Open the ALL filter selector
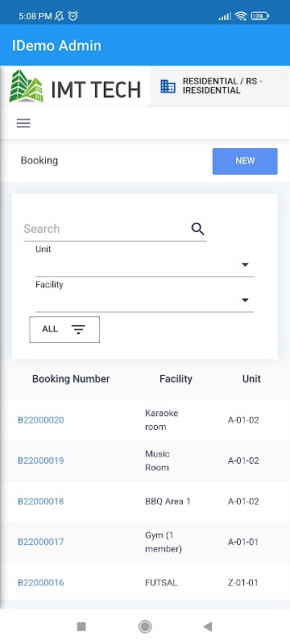The width and height of the screenshot is (290, 644). [x=64, y=329]
